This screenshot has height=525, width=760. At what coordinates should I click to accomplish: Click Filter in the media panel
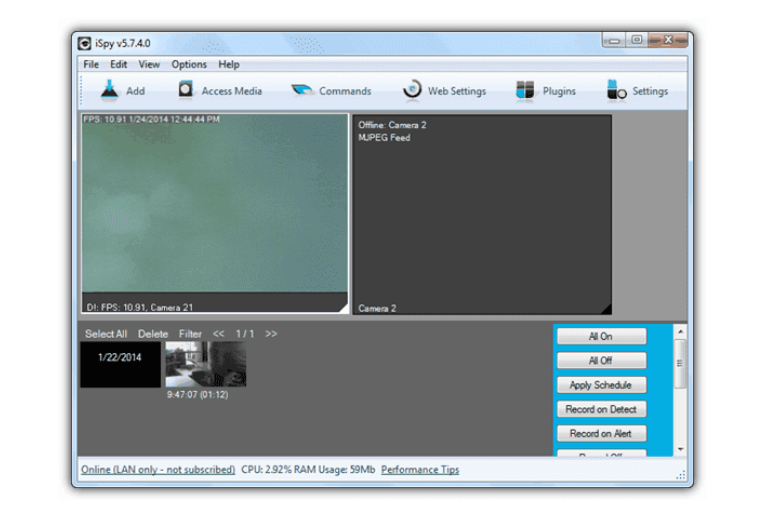point(190,334)
